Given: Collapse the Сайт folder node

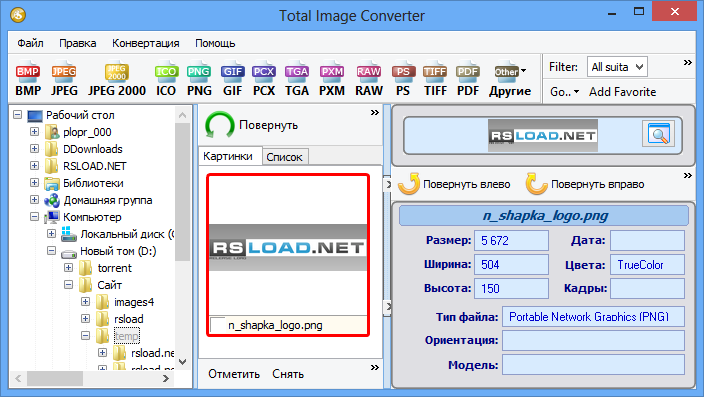Looking at the screenshot, I should coord(69,284).
